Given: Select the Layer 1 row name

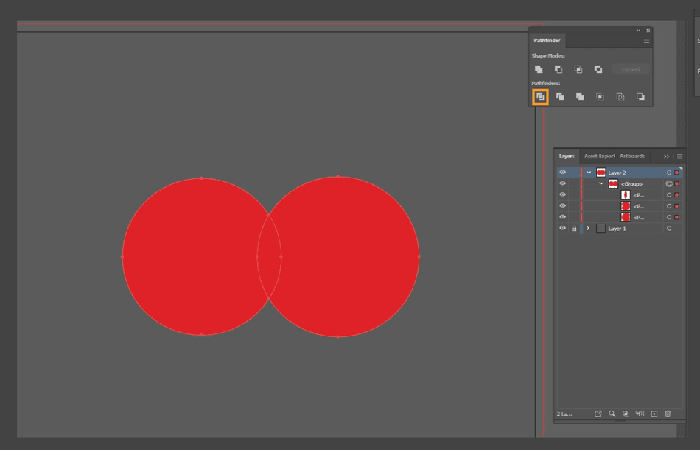Looking at the screenshot, I should [x=617, y=229].
